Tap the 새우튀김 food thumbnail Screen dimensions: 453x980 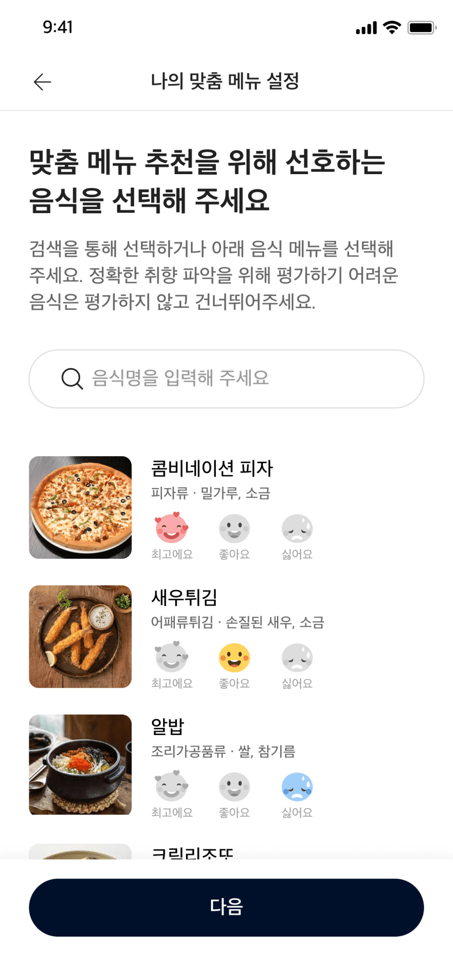click(81, 637)
